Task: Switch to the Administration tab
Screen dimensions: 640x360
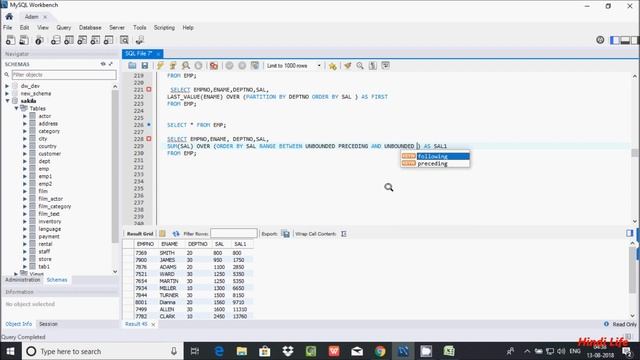Action: (23, 280)
